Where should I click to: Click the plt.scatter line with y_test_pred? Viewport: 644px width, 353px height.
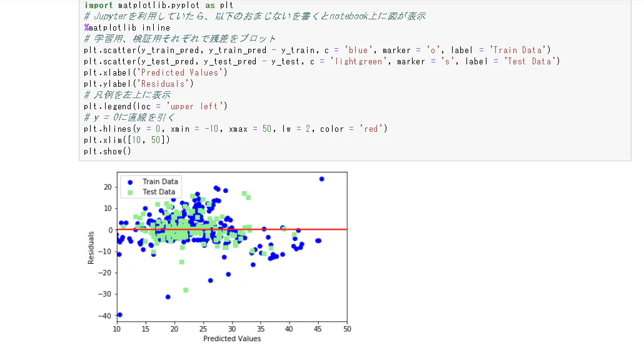[x=322, y=62]
